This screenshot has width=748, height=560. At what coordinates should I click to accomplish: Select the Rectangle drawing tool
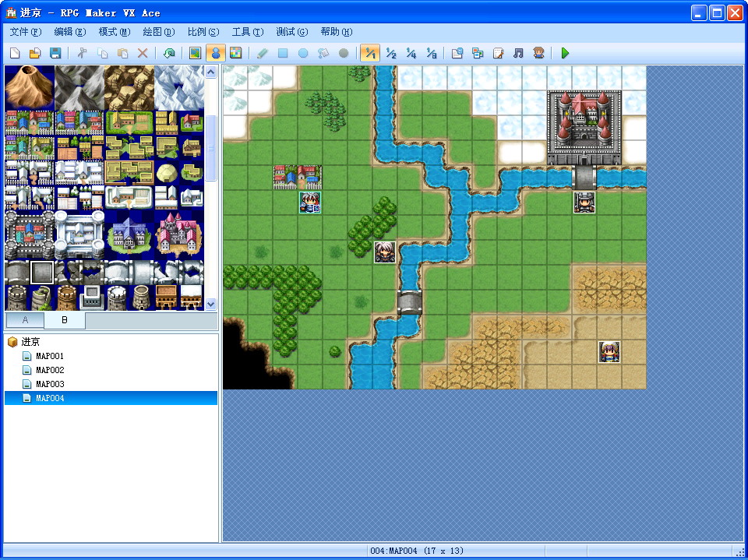tap(283, 53)
